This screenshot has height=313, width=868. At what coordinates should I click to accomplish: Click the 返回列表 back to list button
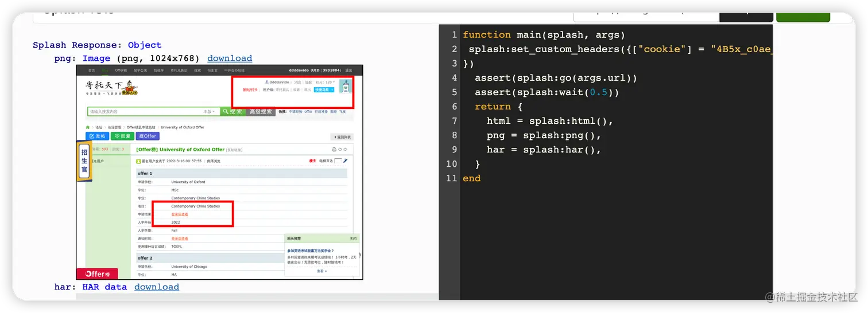pos(342,137)
